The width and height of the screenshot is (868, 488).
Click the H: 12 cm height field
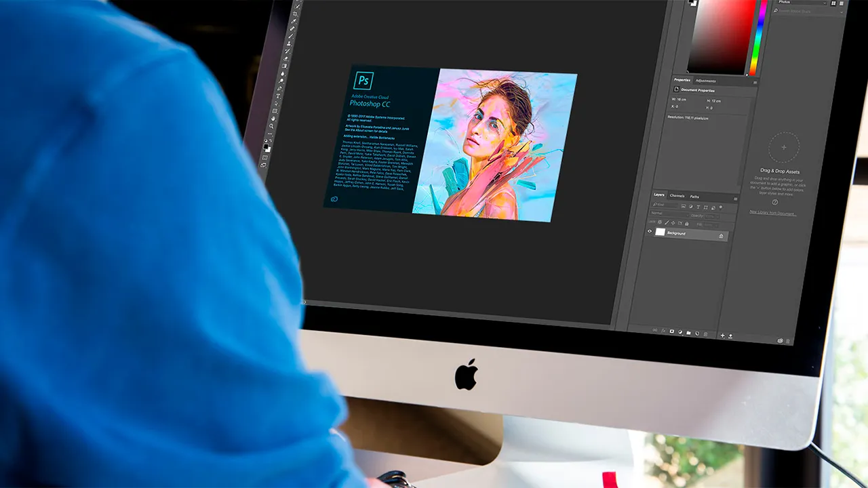pos(713,101)
